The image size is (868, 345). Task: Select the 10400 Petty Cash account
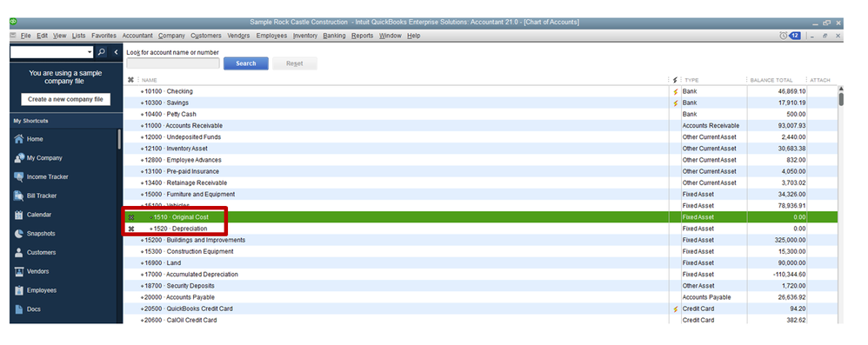click(x=480, y=115)
